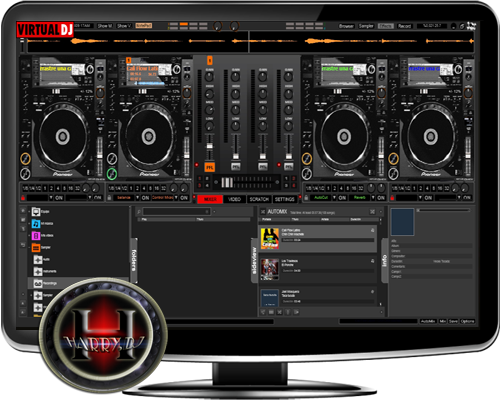Click the top icon in browser's left strip
500x400 pixels.
[23, 211]
